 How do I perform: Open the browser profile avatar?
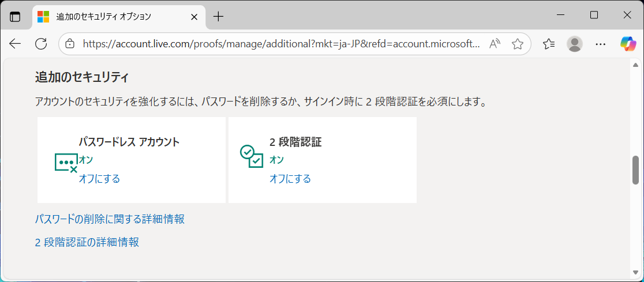[x=575, y=44]
